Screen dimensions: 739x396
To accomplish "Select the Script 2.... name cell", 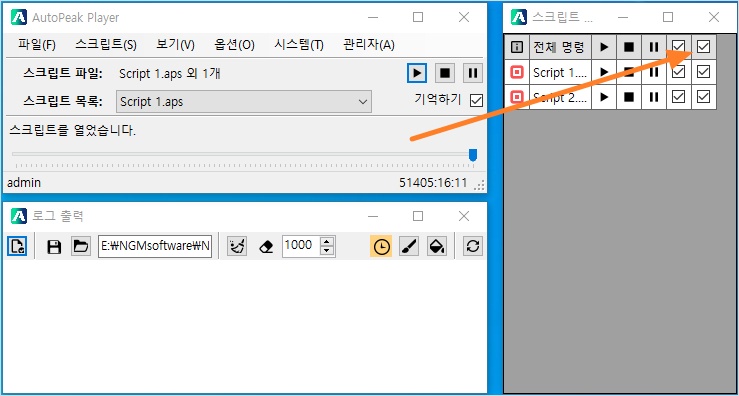I will (560, 97).
